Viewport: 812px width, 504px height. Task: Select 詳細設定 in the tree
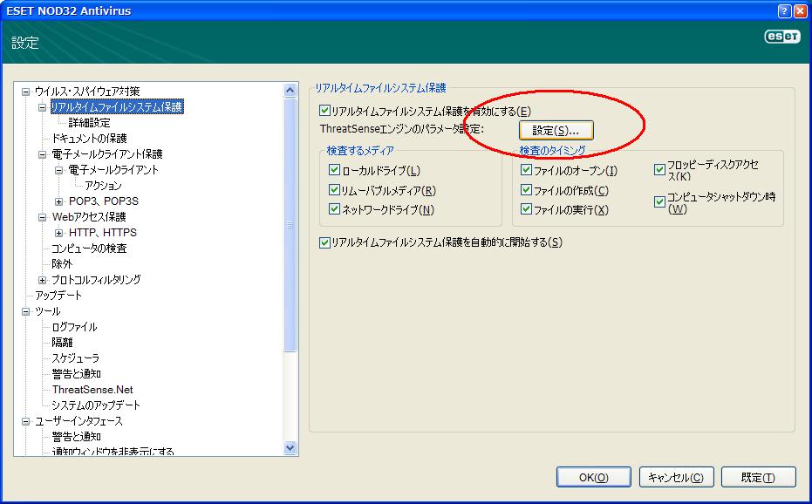pyautogui.click(x=89, y=123)
